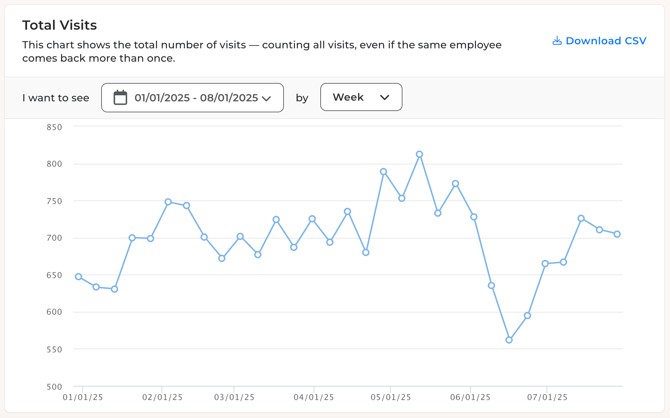Image resolution: width=670 pixels, height=418 pixels.
Task: Select the highest peak data point
Action: pyautogui.click(x=419, y=155)
